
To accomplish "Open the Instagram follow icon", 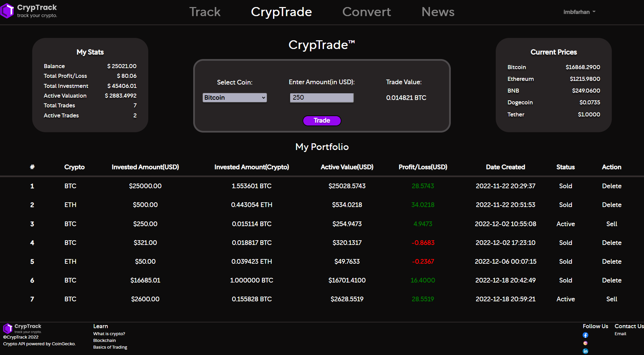I will pyautogui.click(x=585, y=343).
